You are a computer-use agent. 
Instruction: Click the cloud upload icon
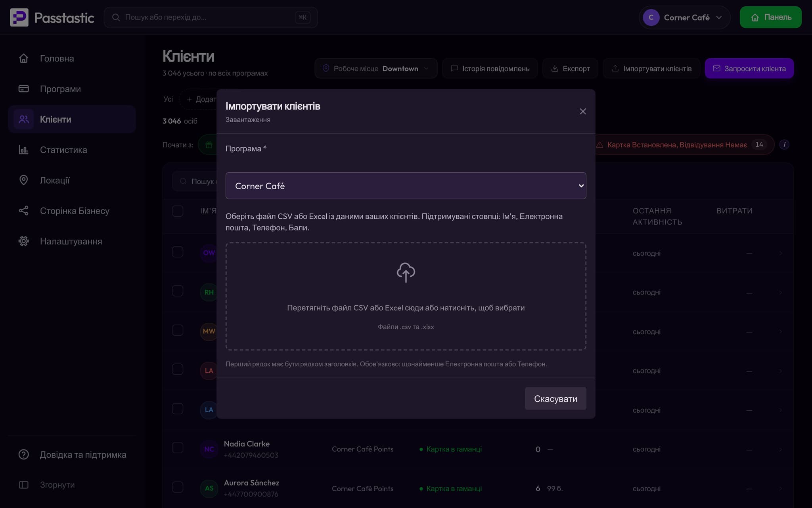point(406,272)
